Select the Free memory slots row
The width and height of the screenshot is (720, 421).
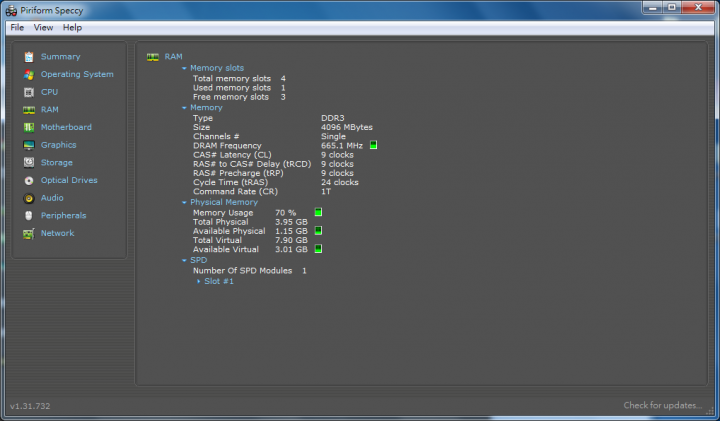coord(239,97)
